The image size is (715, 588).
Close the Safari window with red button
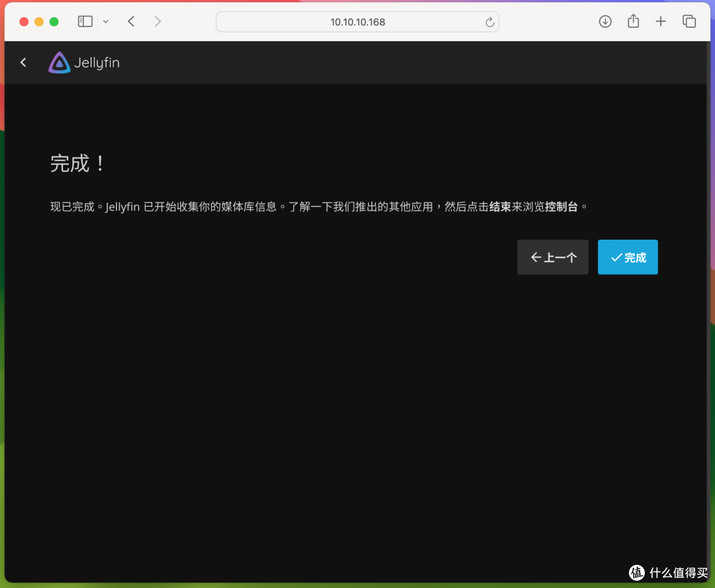coord(24,21)
